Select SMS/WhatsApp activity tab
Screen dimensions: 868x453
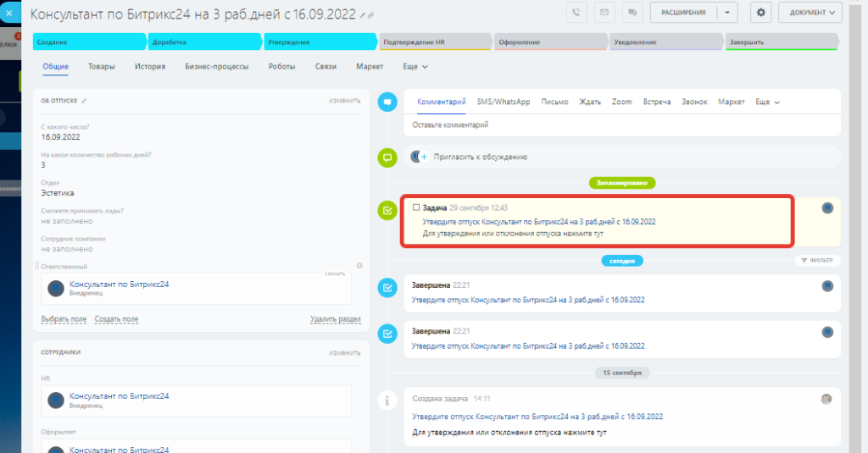click(x=504, y=102)
